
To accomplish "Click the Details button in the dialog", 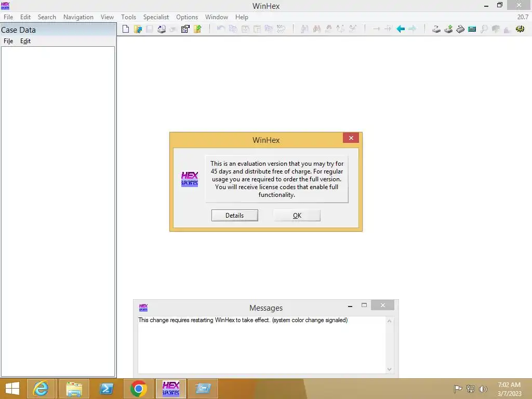I will tap(235, 216).
